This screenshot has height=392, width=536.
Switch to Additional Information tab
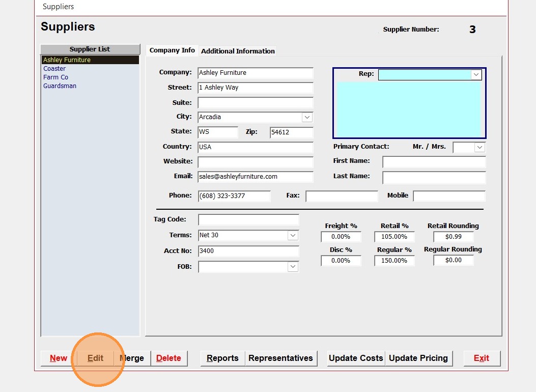[238, 51]
